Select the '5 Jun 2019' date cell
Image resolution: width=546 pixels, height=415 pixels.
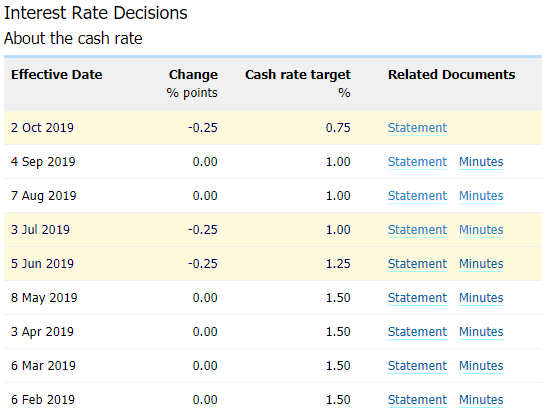click(42, 264)
